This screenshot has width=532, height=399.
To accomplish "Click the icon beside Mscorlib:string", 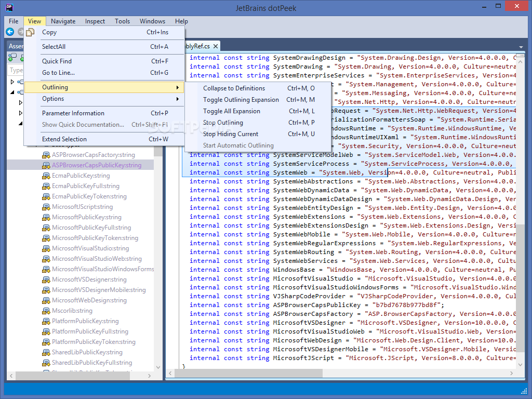I will [x=46, y=311].
